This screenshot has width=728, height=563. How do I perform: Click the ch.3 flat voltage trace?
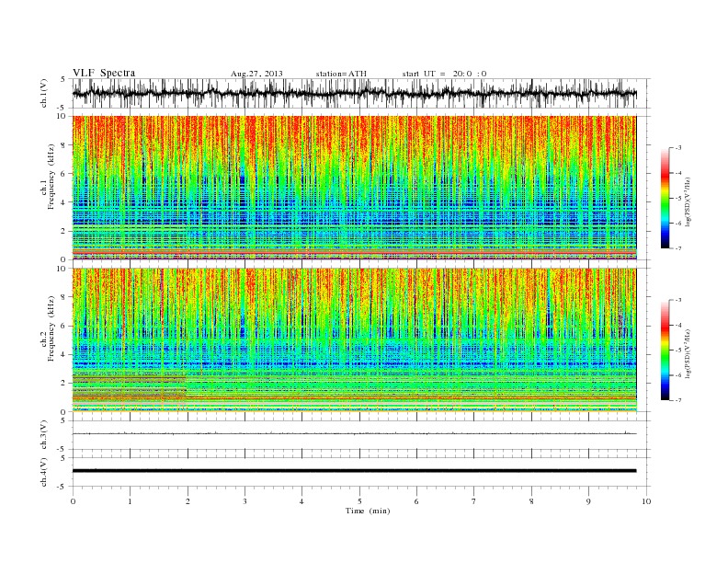pyautogui.click(x=354, y=433)
